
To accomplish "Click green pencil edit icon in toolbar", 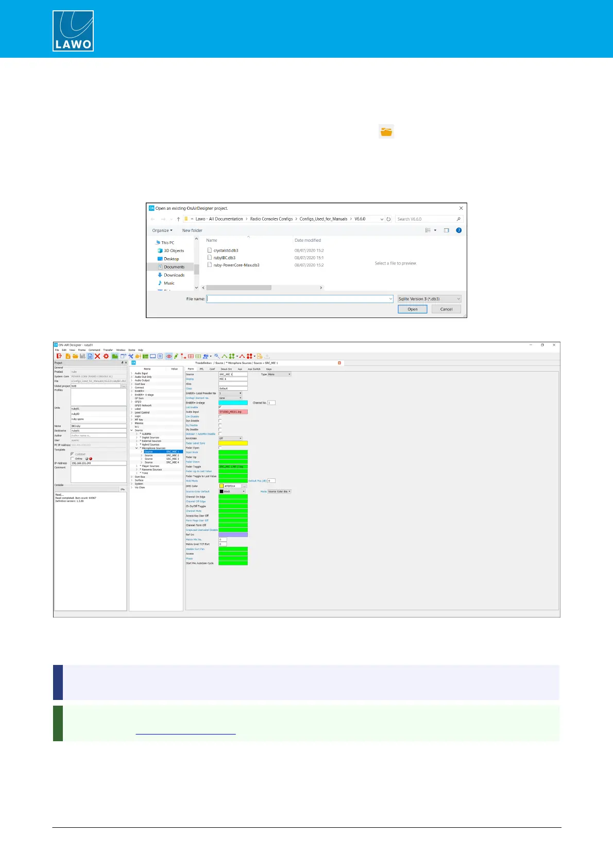I will (x=176, y=356).
